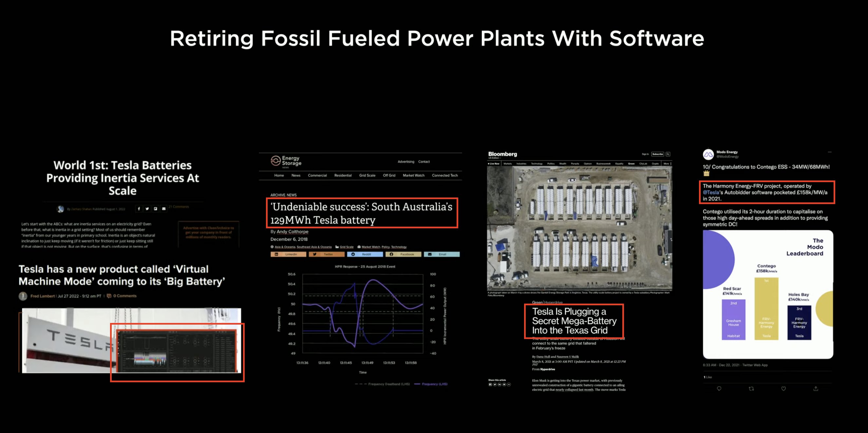868x433 pixels.
Task: Click Bloomberg aerial battery photo
Action: (579, 228)
